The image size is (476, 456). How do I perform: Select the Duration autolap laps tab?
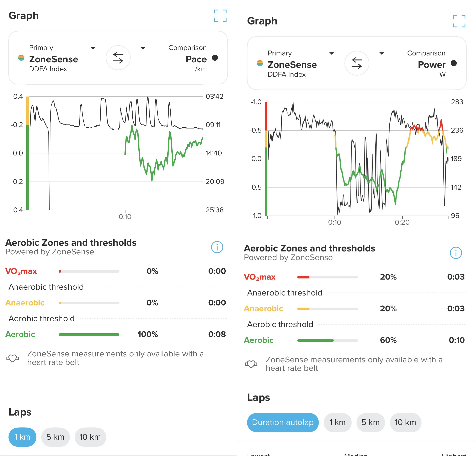click(x=283, y=422)
